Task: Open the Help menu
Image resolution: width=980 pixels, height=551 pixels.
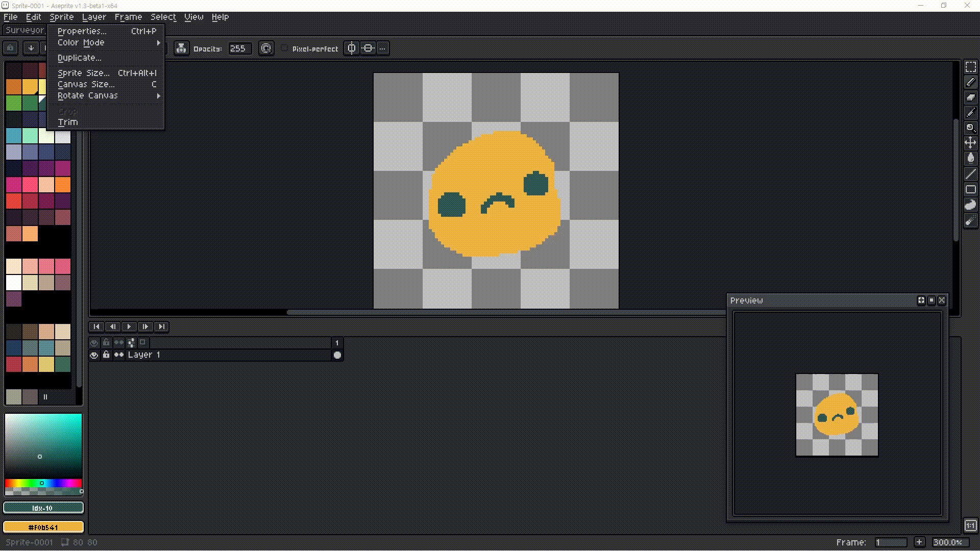Action: pos(220,17)
